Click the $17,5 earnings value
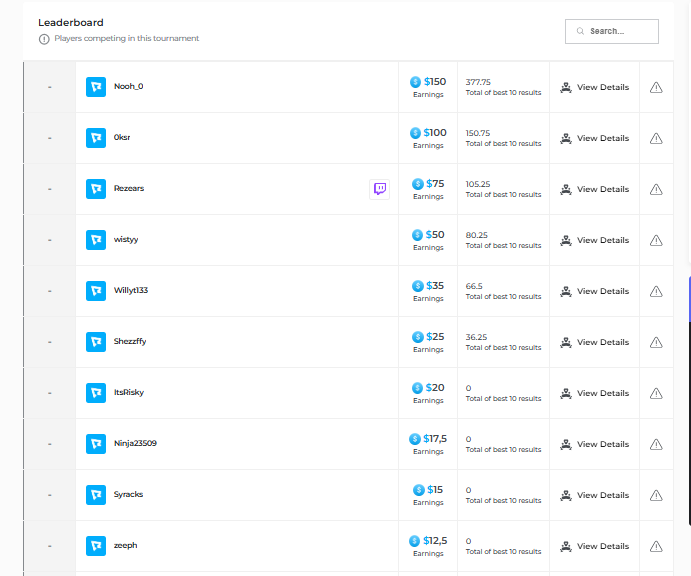The image size is (691, 576). click(x=435, y=439)
